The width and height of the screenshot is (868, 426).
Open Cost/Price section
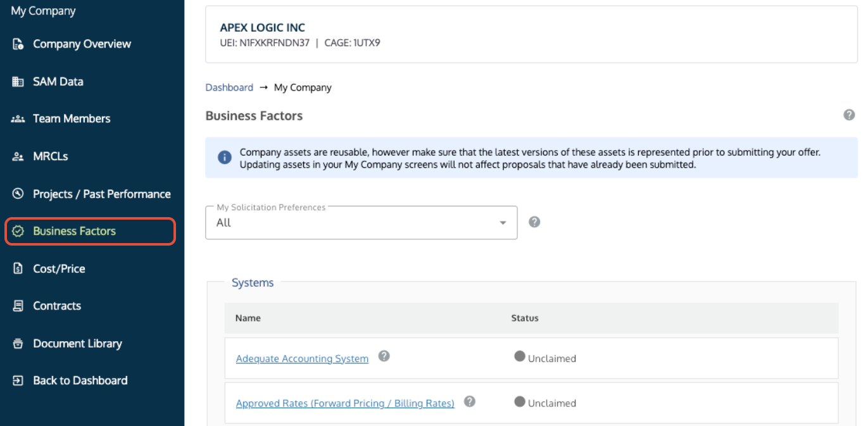59,268
